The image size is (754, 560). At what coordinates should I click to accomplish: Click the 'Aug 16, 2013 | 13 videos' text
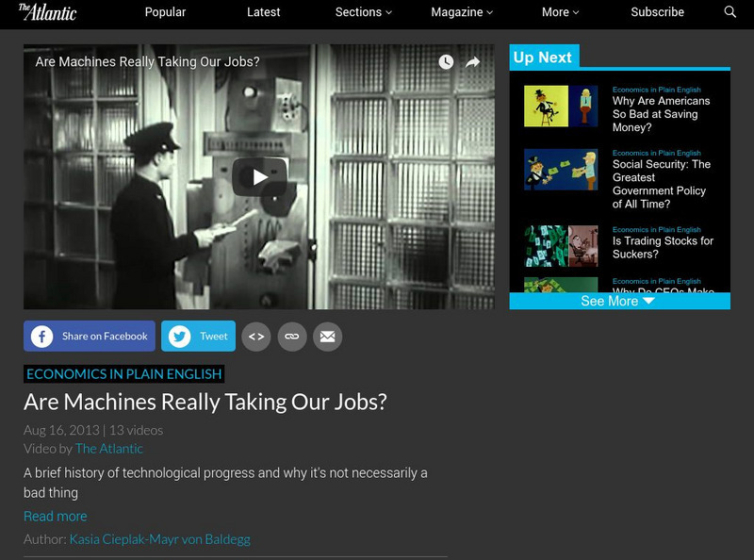(93, 430)
